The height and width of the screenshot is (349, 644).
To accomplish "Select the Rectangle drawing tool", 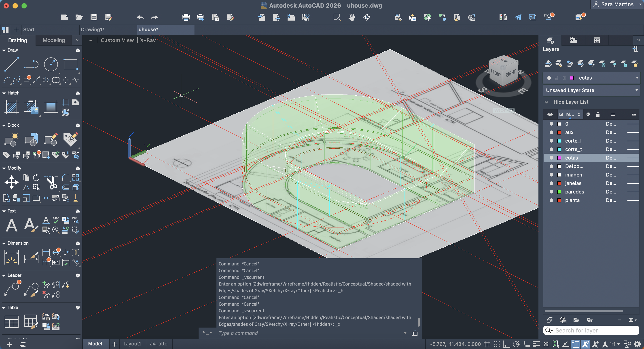I will 70,64.
